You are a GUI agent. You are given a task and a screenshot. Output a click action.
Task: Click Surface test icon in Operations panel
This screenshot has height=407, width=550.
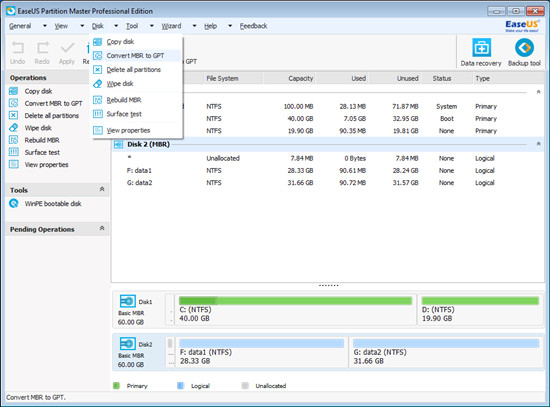tap(14, 152)
